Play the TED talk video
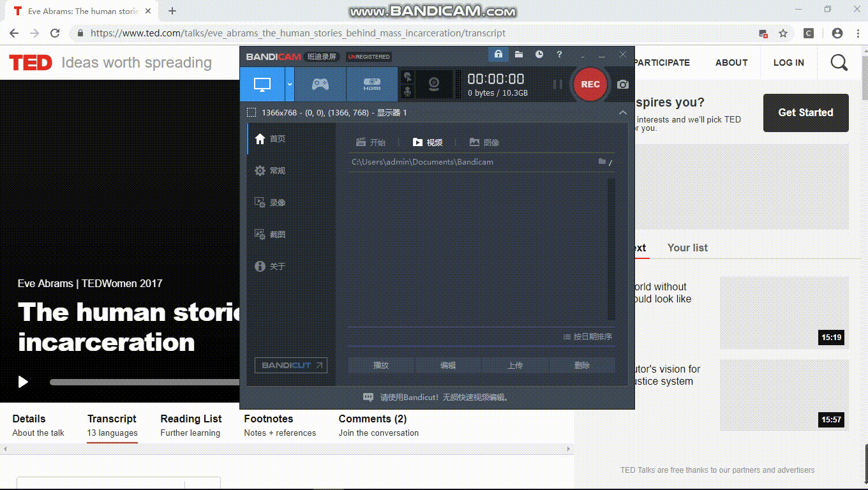Viewport: 868px width, 490px height. 23,382
